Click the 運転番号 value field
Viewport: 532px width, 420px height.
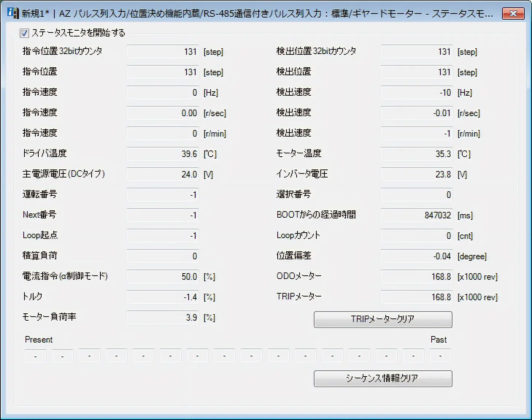click(163, 195)
